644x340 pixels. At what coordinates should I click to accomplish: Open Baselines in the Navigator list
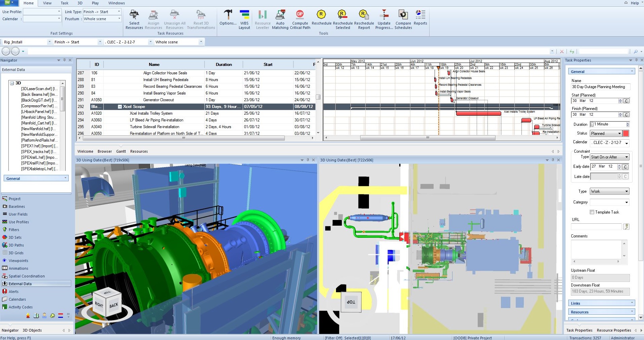click(16, 206)
